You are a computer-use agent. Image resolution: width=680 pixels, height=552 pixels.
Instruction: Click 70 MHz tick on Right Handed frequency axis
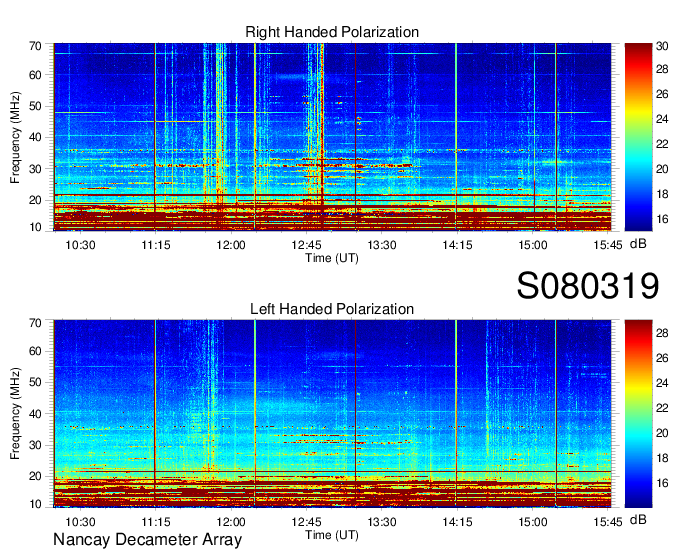(35, 46)
